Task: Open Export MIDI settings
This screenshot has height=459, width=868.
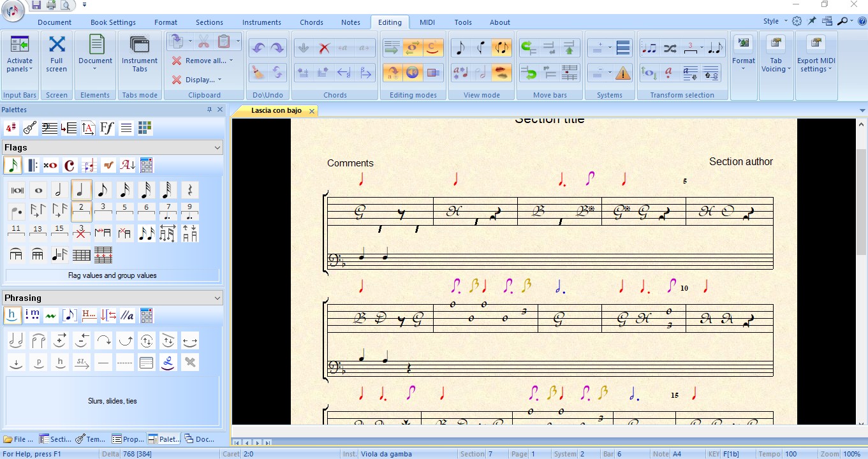Action: point(816,65)
